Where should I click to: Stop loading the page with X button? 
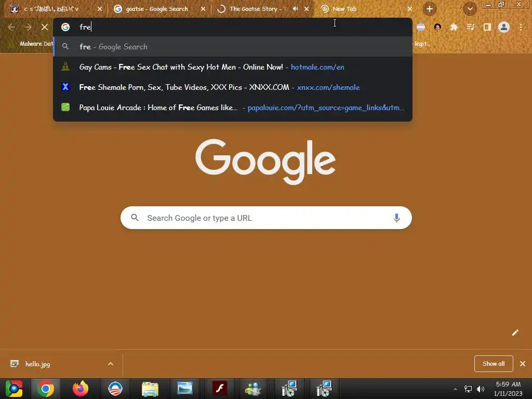pos(45,27)
